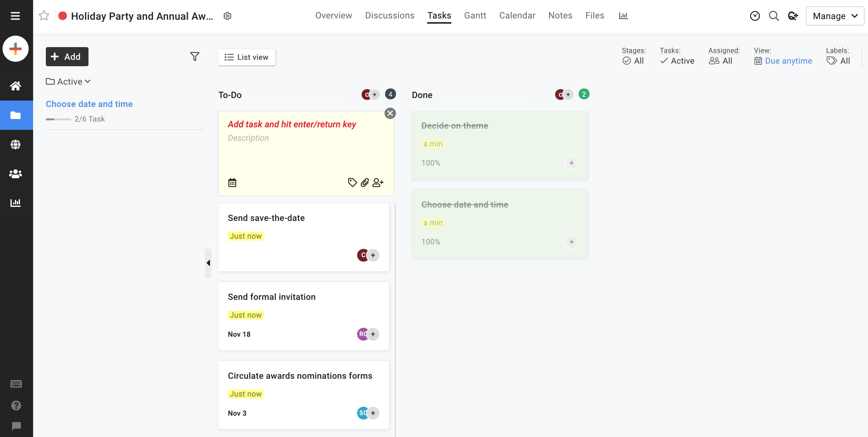Open the Manage dropdown menu

834,16
